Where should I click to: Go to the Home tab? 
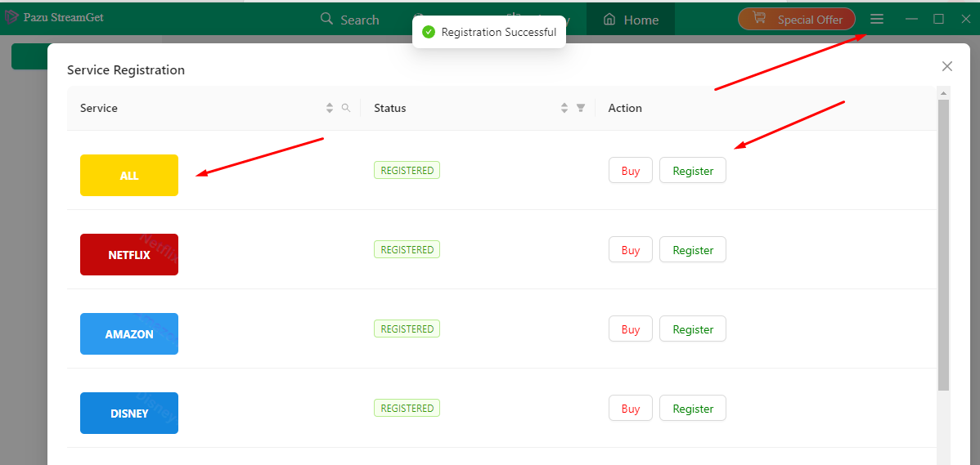(x=631, y=20)
